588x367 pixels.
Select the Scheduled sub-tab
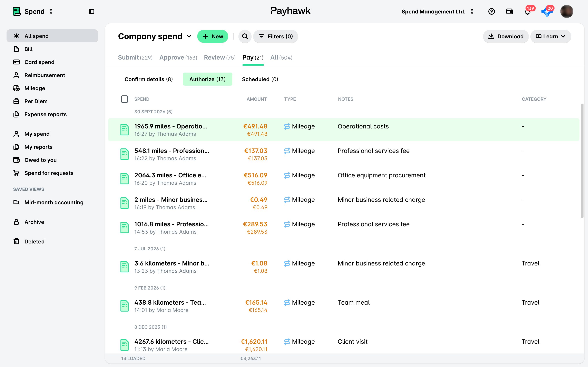(260, 79)
